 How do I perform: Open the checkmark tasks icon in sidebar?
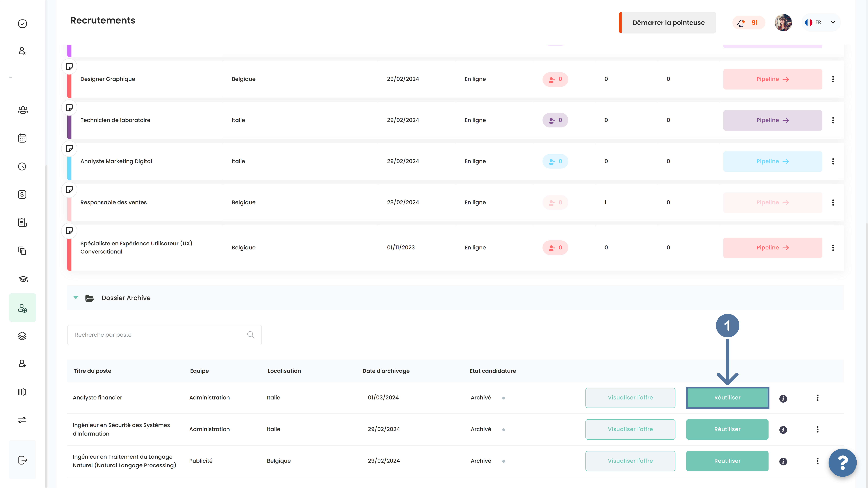[x=22, y=24]
